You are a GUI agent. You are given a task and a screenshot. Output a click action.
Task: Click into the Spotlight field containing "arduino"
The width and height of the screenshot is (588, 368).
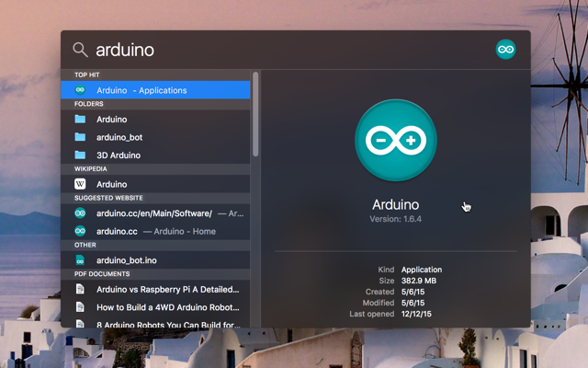(x=276, y=50)
